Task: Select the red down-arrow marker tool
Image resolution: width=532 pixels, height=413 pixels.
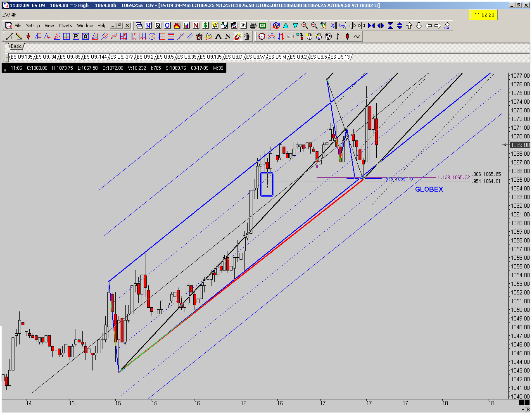Action: point(28,36)
